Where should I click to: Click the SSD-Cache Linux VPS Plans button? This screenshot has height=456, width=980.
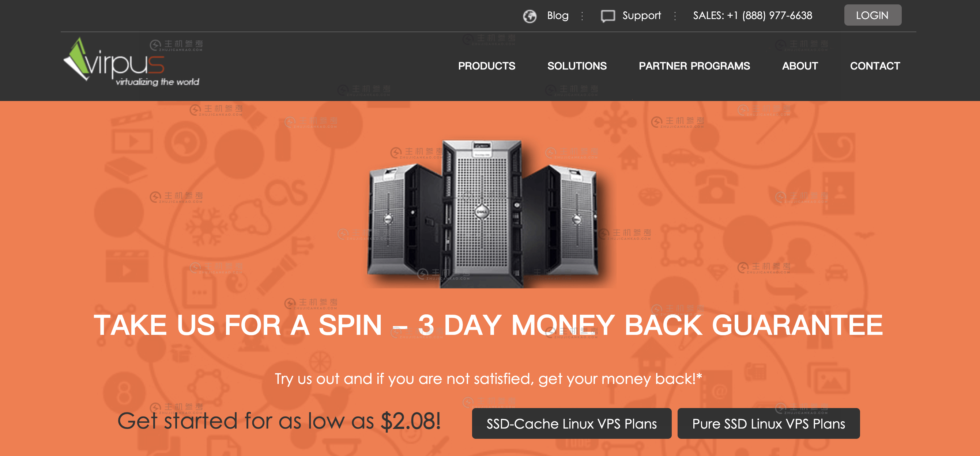[x=572, y=423]
